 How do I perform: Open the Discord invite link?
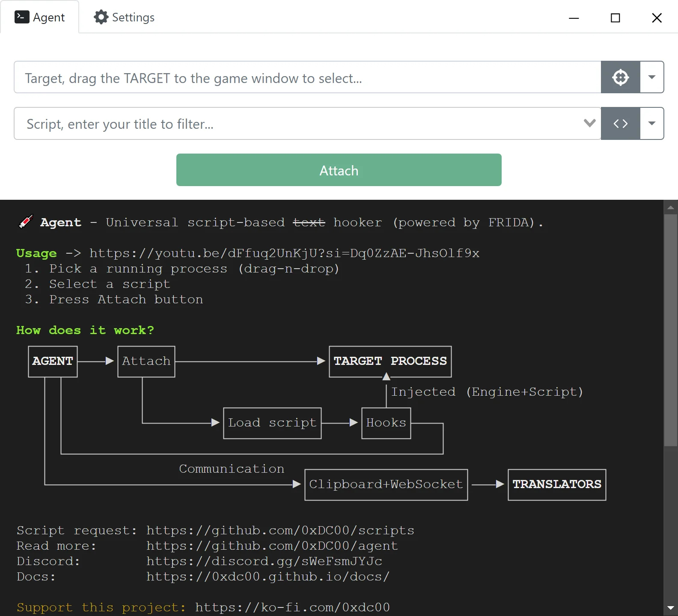tap(264, 561)
